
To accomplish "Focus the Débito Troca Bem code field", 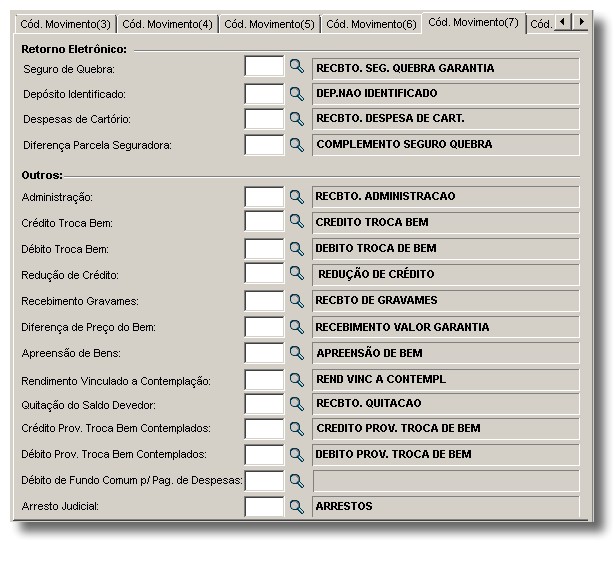I will click(264, 249).
